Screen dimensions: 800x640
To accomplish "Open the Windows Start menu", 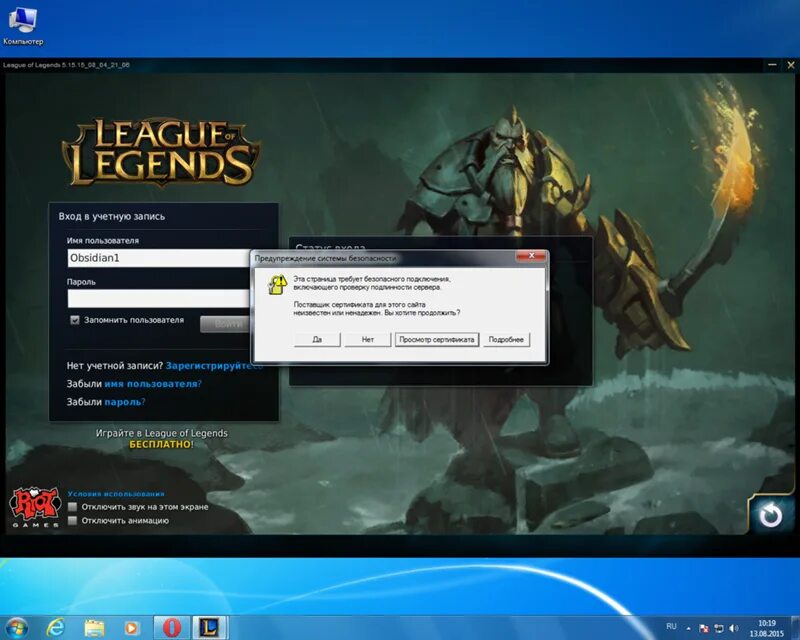I will 16,627.
